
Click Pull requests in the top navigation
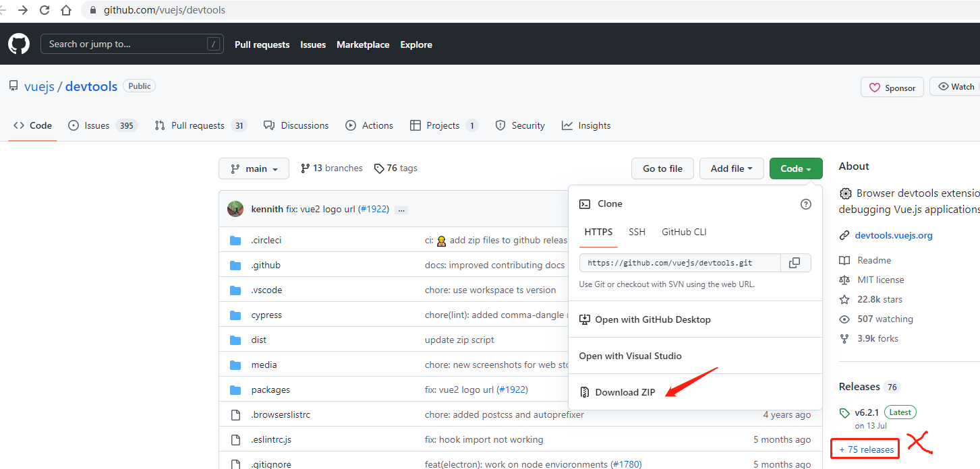[262, 44]
